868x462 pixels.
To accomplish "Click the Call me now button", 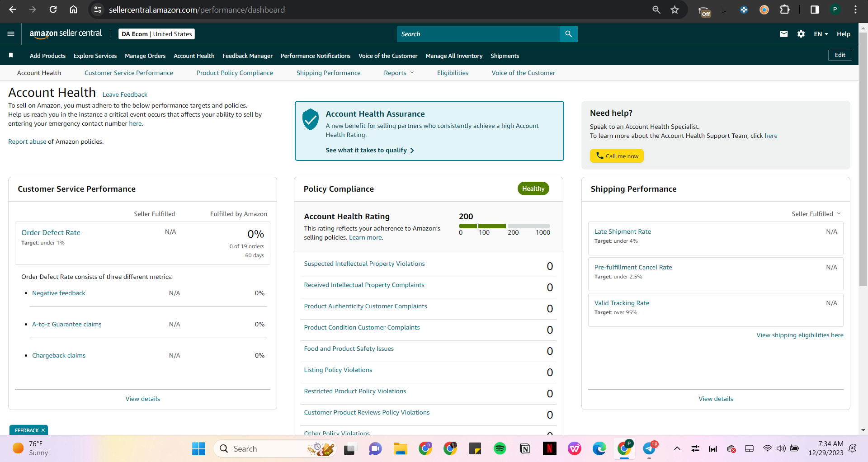I will [x=617, y=156].
